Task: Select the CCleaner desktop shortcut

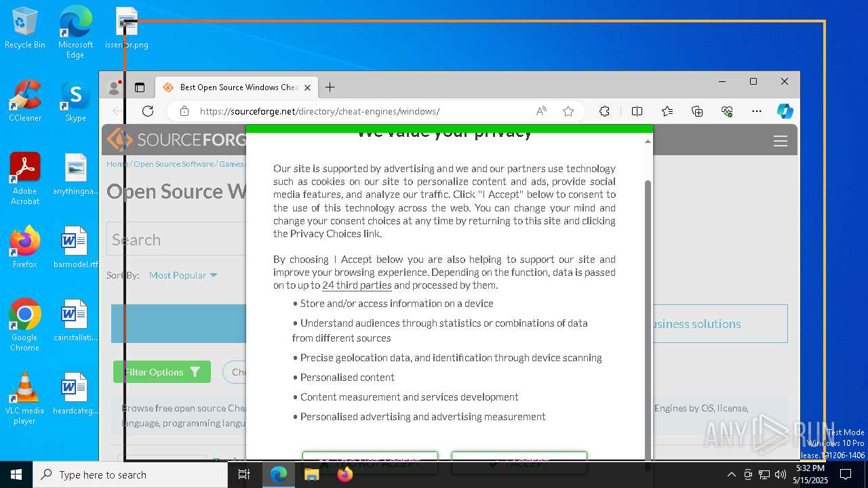Action: (25, 101)
